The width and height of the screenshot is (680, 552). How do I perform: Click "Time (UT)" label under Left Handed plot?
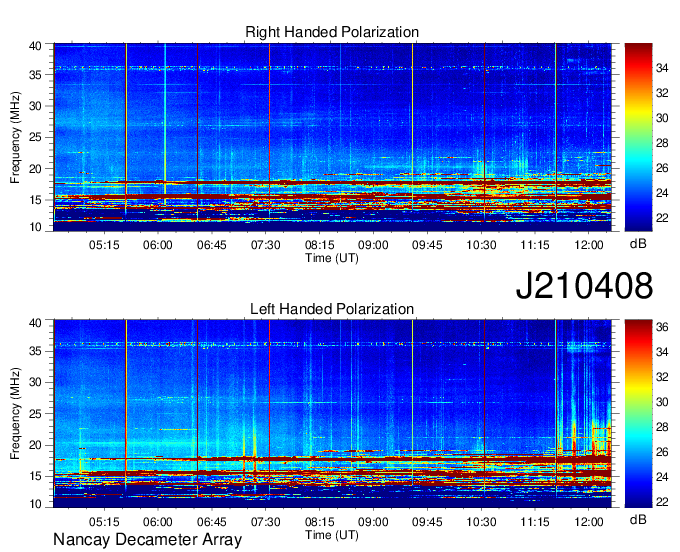click(332, 535)
